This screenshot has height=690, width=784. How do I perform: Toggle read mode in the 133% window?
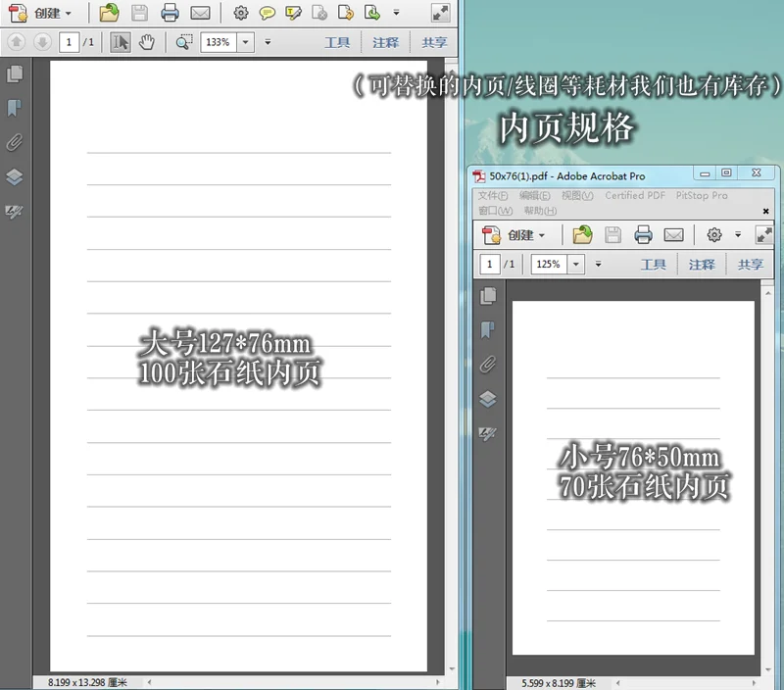[x=440, y=14]
